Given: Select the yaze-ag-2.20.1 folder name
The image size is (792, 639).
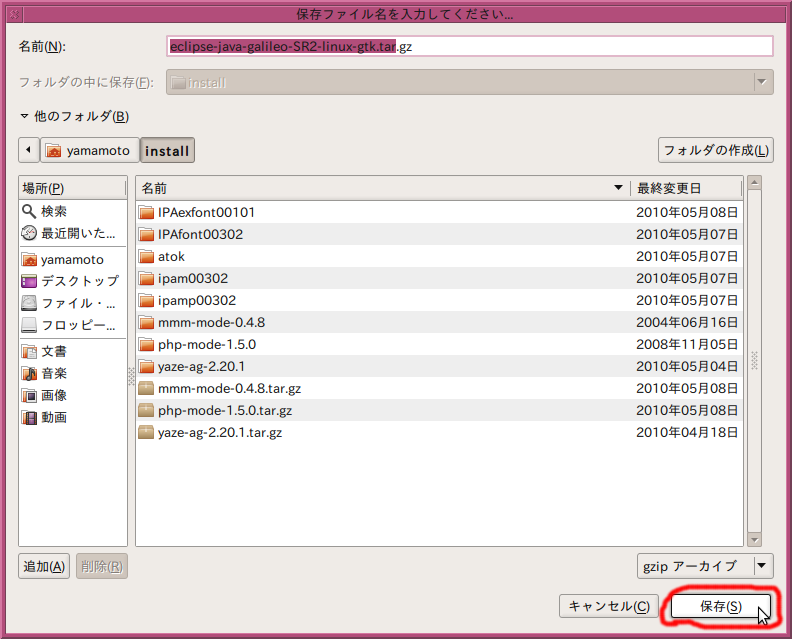Looking at the screenshot, I should (x=201, y=366).
